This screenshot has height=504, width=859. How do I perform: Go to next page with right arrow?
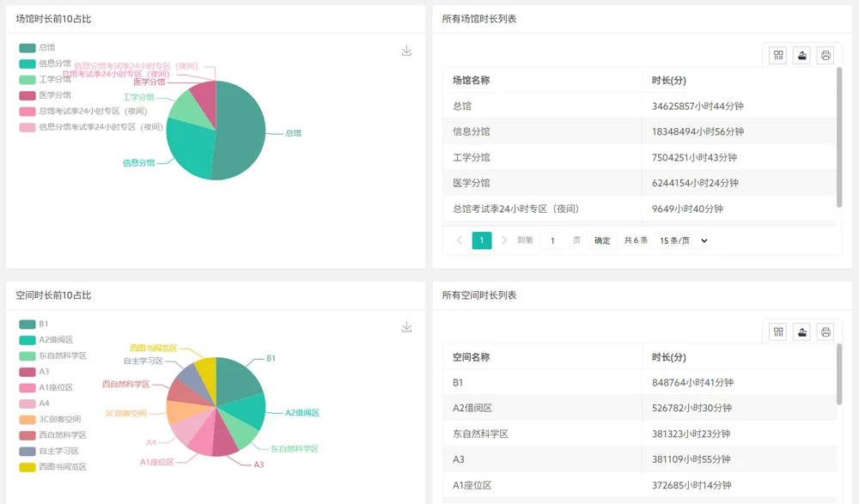(x=504, y=240)
